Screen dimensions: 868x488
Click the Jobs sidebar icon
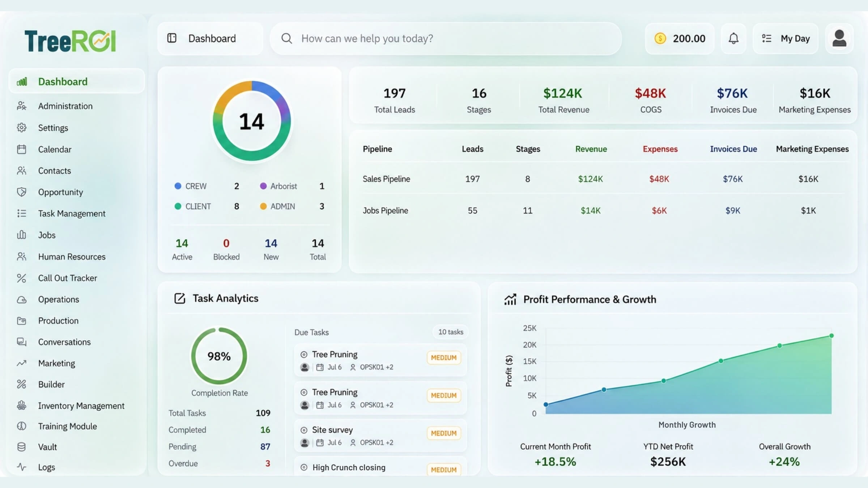click(21, 235)
